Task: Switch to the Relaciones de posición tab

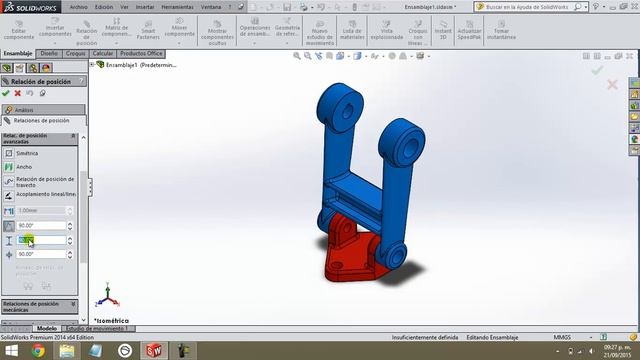Action: pyautogui.click(x=43, y=121)
